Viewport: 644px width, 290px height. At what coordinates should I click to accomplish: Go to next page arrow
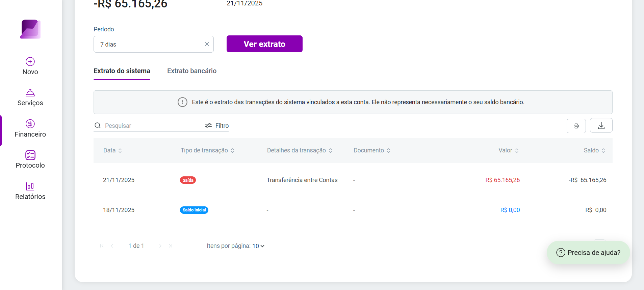[160, 246]
